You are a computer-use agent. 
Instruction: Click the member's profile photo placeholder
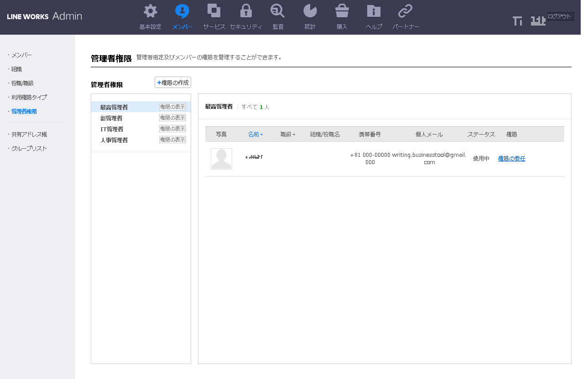click(221, 159)
